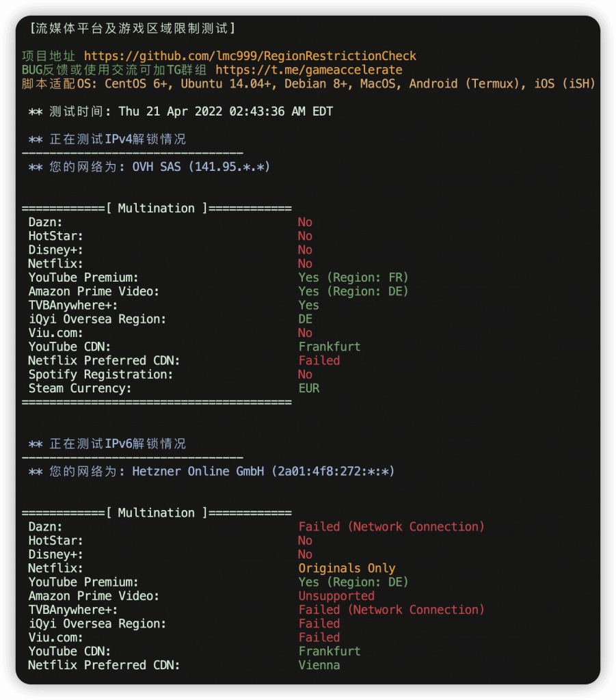Image resolution: width=616 pixels, height=700 pixels.
Task: Click the IPv6 unlock test heading
Action: [x=107, y=444]
